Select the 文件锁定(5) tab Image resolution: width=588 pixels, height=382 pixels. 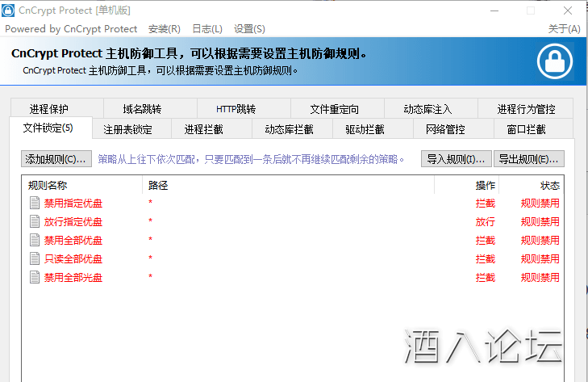click(51, 128)
